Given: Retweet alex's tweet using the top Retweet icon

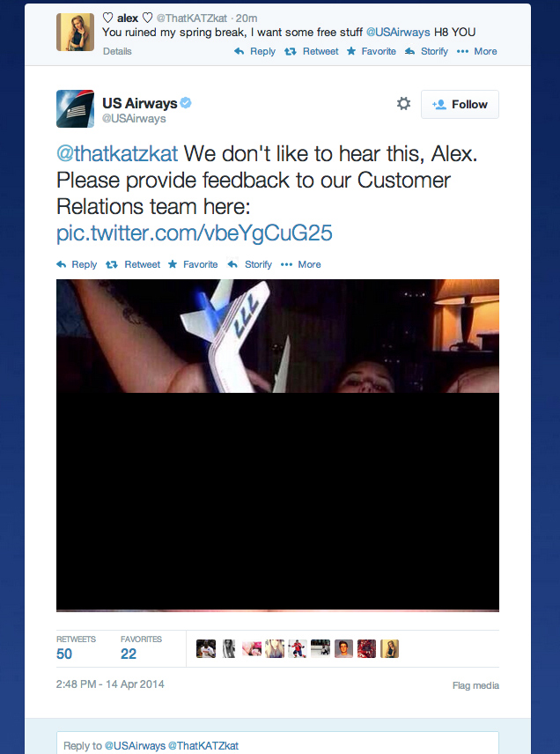Looking at the screenshot, I should (x=291, y=51).
